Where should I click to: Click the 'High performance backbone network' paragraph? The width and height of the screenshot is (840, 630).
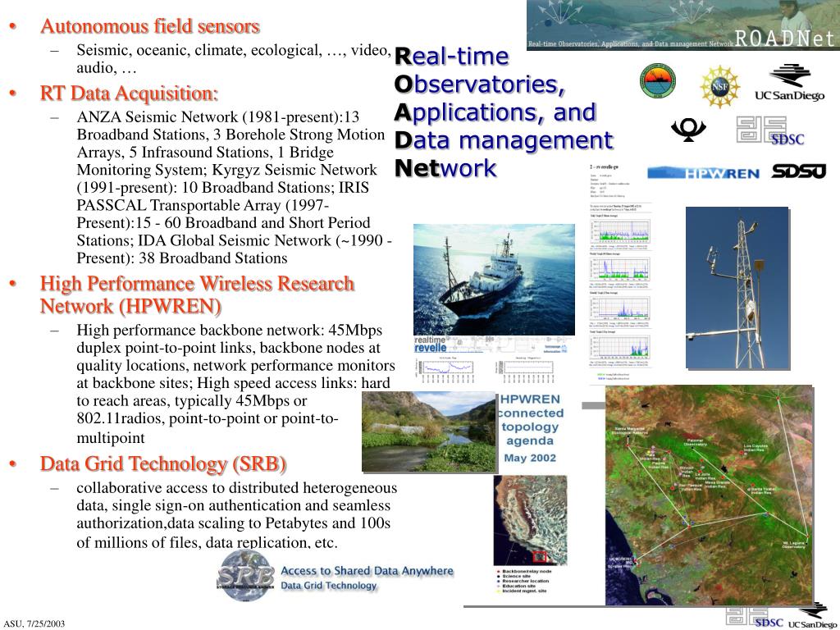[x=235, y=384]
